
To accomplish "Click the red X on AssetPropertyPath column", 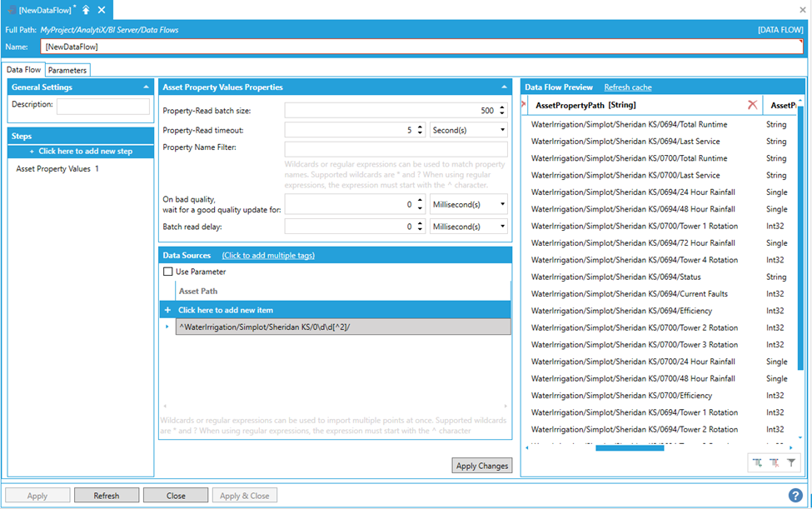I will tap(752, 105).
